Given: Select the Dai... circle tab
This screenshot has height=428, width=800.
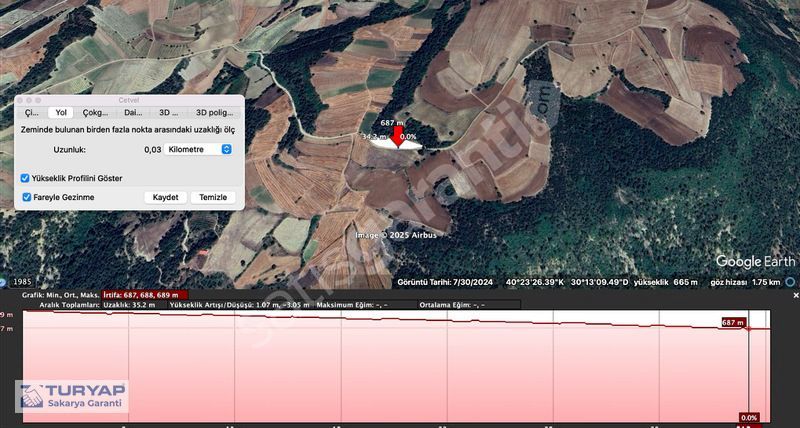Looking at the screenshot, I should (133, 113).
